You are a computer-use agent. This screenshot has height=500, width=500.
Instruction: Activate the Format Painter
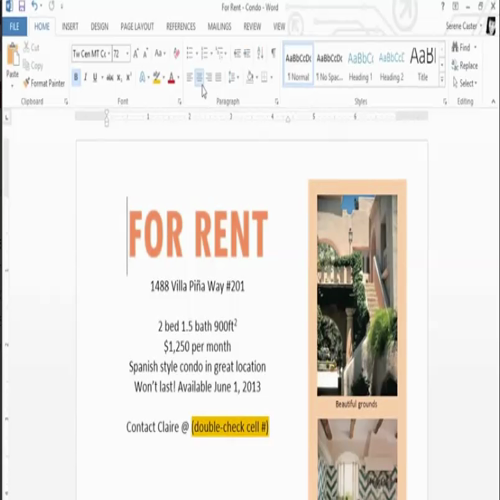tap(44, 83)
